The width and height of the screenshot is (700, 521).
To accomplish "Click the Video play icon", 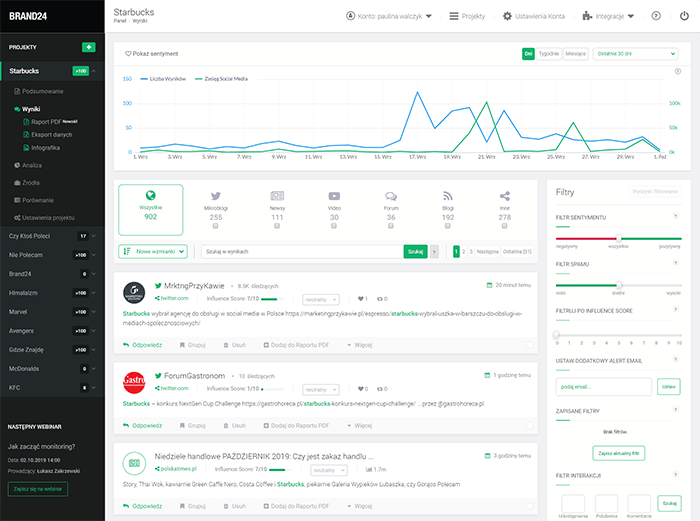I will pyautogui.click(x=334, y=196).
